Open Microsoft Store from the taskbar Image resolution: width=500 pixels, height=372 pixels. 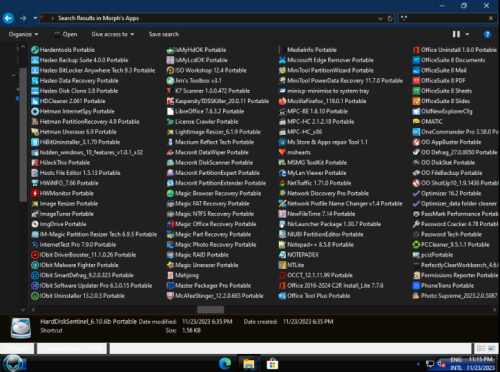272,363
